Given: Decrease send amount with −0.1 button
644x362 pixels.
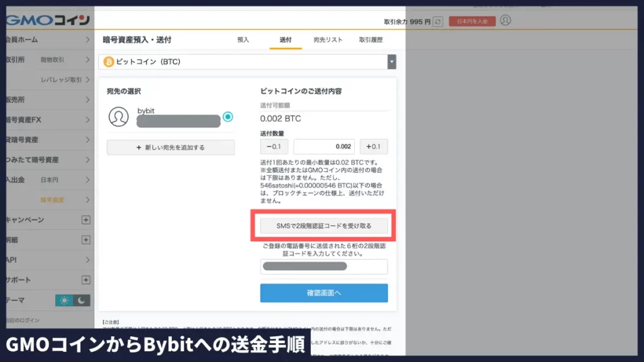Looking at the screenshot, I should tap(274, 146).
